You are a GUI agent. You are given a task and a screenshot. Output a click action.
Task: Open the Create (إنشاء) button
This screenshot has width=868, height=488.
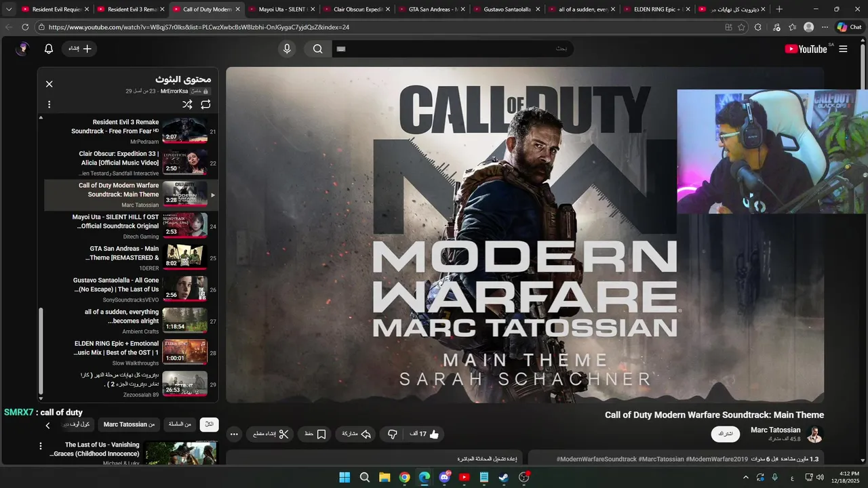click(x=79, y=49)
